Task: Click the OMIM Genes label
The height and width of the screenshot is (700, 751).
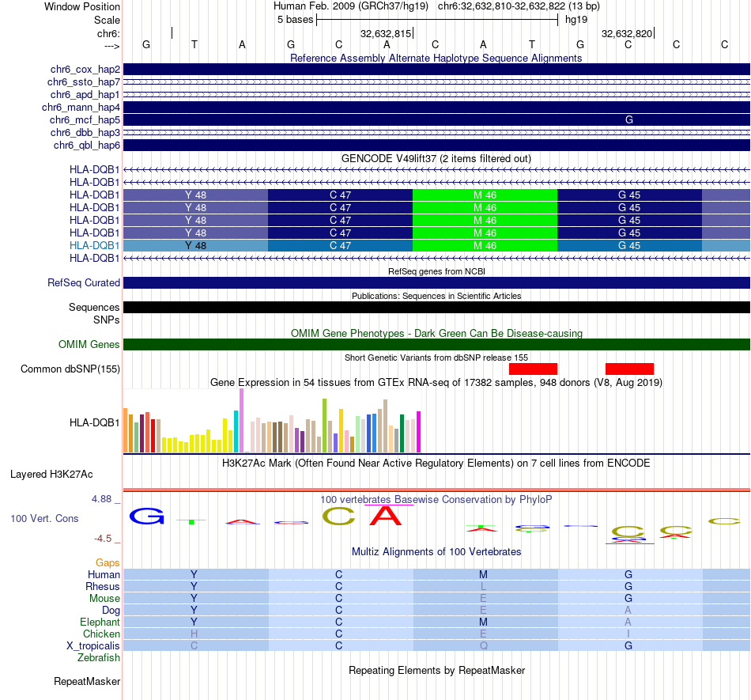Action: [89, 345]
